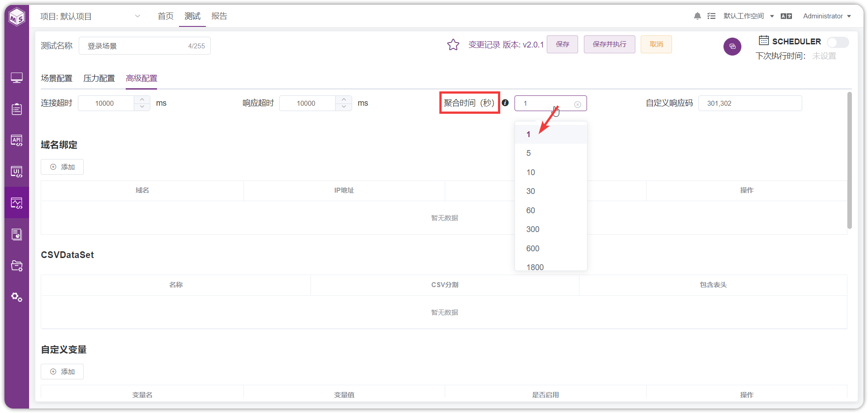This screenshot has width=868, height=413.
Task: Open the workbench monitor sidebar icon
Action: pos(17,78)
